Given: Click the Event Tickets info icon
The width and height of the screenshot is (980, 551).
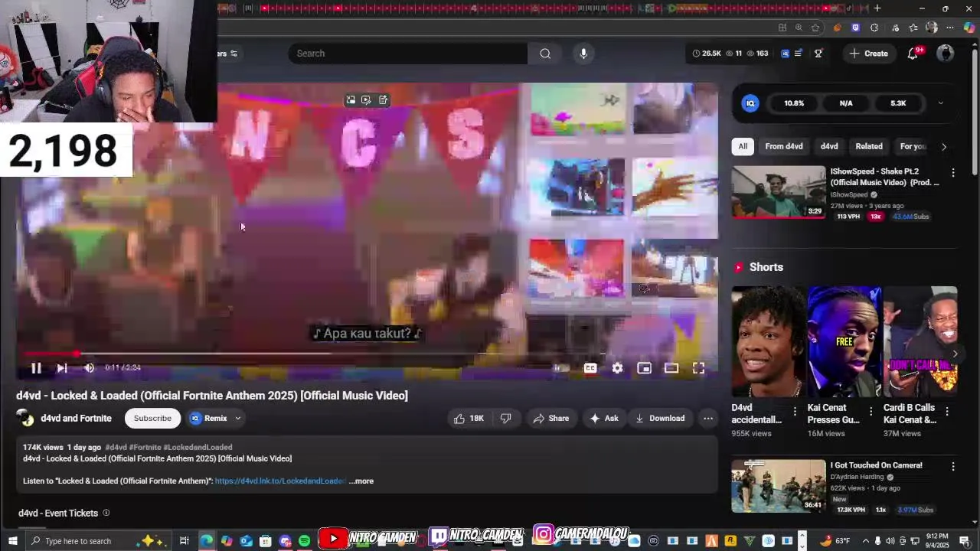Looking at the screenshot, I should [x=106, y=513].
